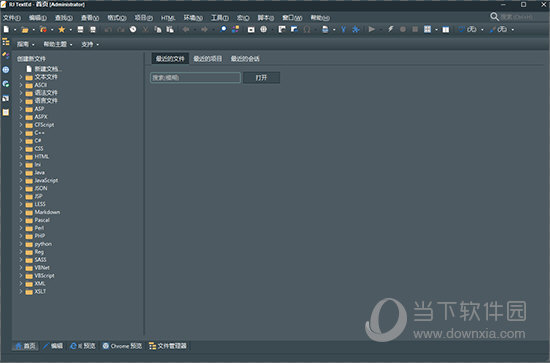The height and width of the screenshot is (363, 550).
Task: Click the round history icon before scissors
Action: [x=133, y=29]
